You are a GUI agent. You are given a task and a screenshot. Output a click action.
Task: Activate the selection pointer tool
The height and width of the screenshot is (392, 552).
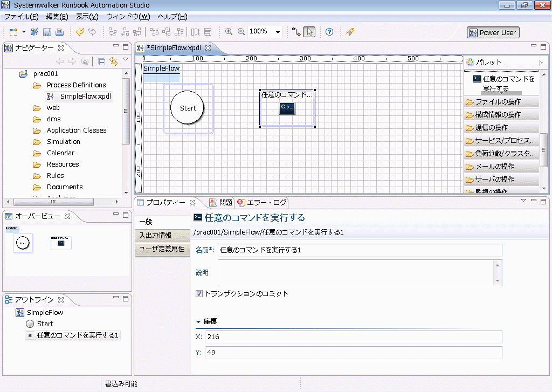(x=309, y=32)
